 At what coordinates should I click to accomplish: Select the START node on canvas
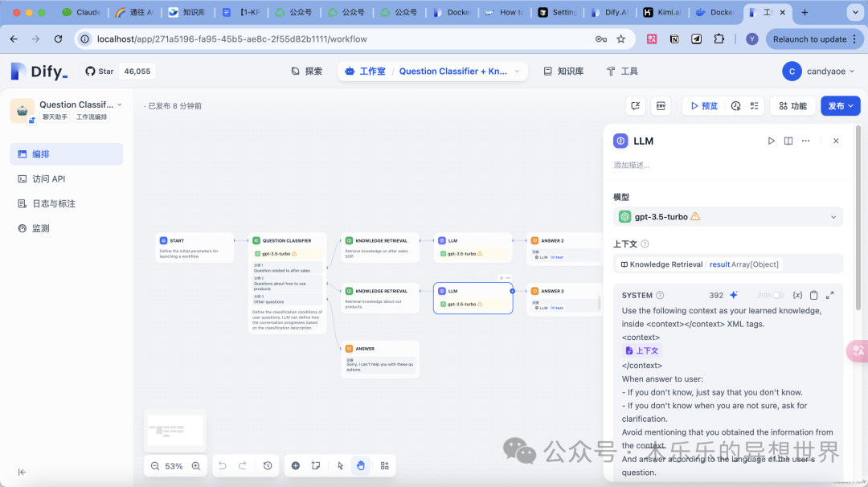tap(194, 248)
